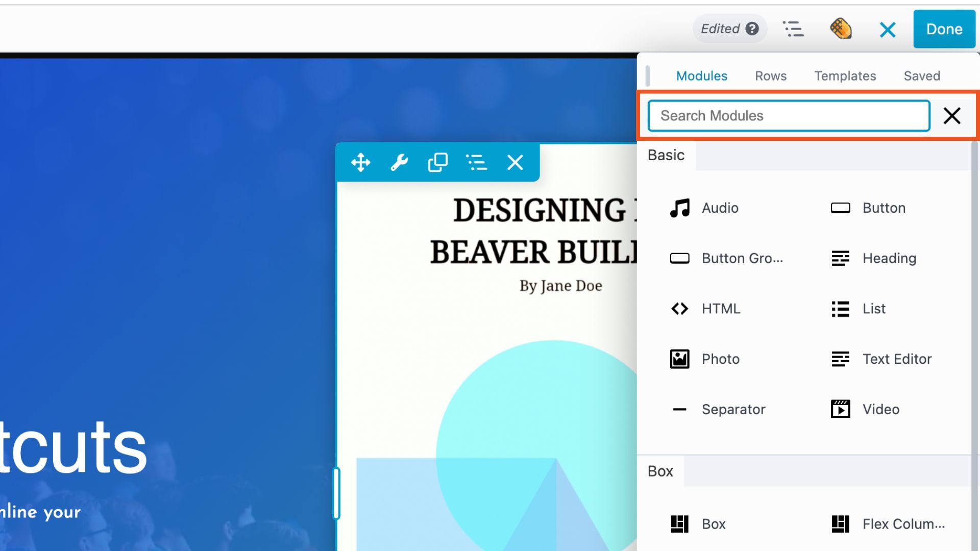This screenshot has width=980, height=551.
Task: Clear the module search with the X
Action: (x=951, y=116)
